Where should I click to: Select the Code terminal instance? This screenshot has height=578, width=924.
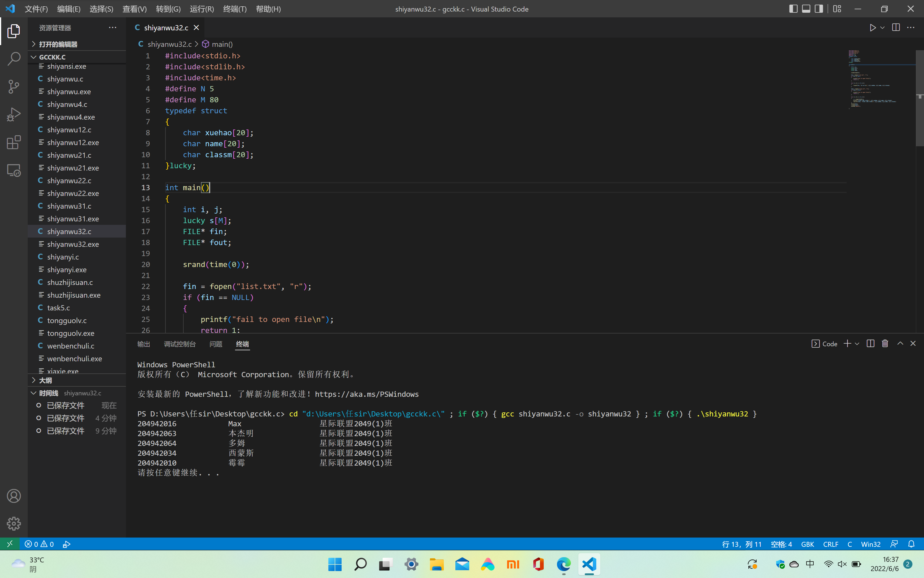[x=824, y=344]
